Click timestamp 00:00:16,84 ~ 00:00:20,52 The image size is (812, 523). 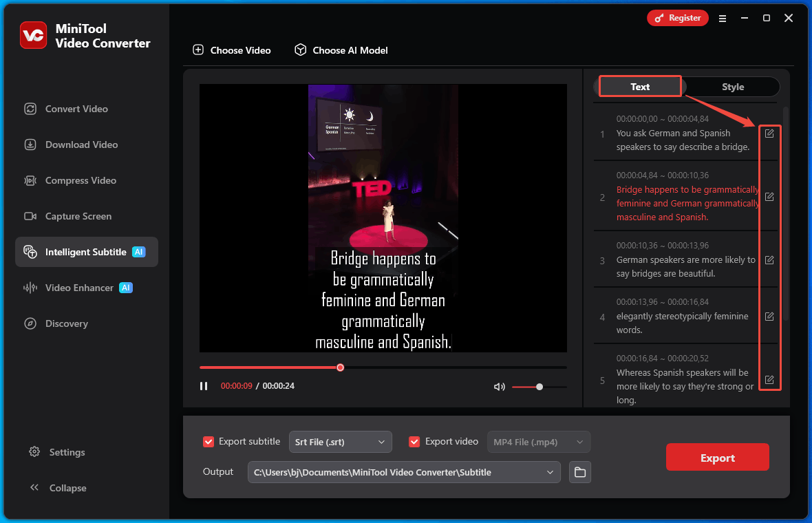pos(663,359)
